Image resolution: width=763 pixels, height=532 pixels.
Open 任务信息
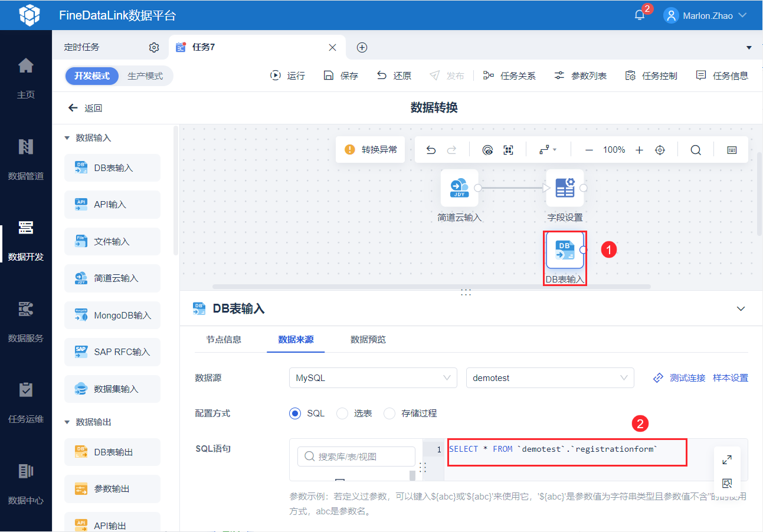click(722, 75)
